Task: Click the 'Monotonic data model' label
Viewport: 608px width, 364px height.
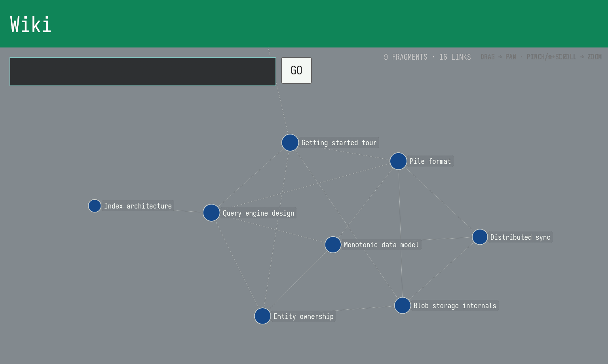Action: 381,245
